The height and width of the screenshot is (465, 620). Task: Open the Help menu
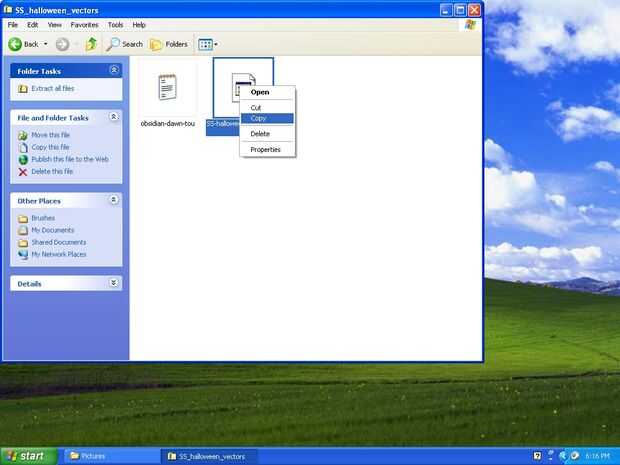point(139,25)
